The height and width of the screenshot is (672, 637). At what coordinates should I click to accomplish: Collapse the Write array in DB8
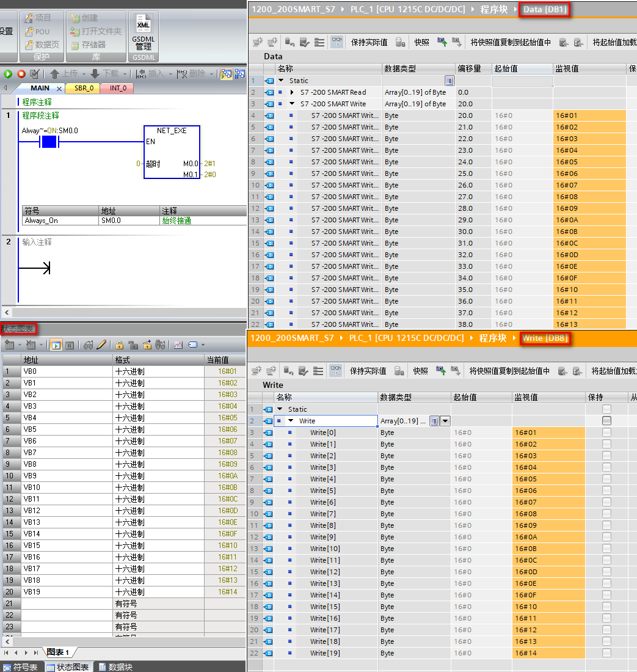(291, 421)
